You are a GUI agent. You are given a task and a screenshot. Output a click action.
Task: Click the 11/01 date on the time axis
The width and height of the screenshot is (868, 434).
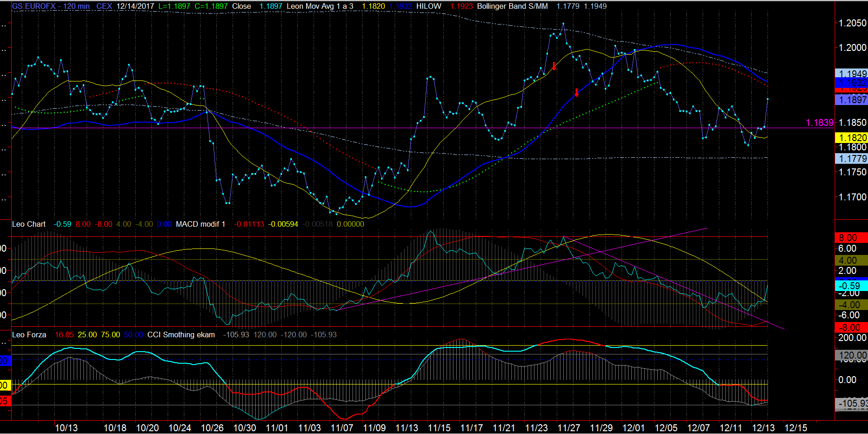[277, 428]
